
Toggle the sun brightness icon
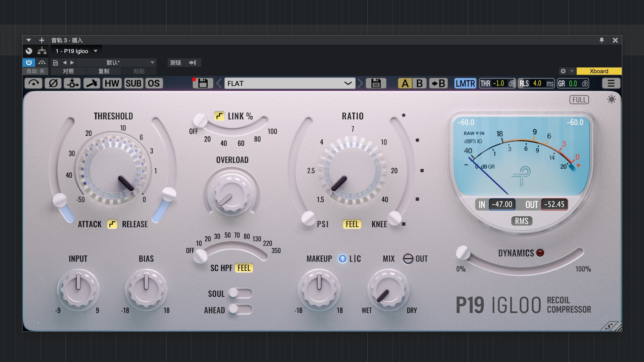tap(611, 99)
